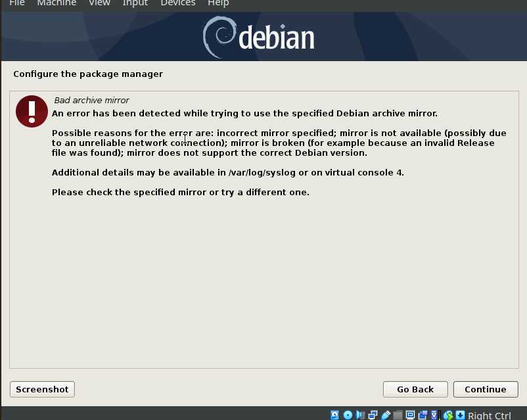Click the mouse integration status icon
527x420 pixels.
(x=448, y=415)
